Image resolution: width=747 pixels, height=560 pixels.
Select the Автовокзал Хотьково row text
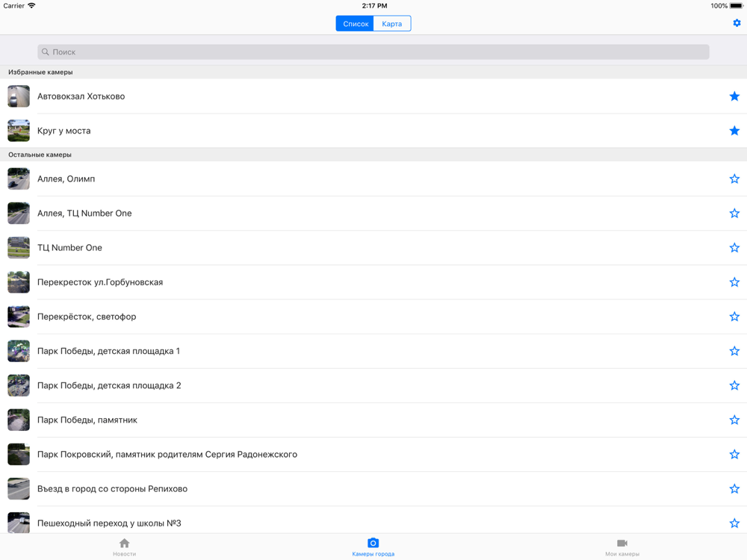coord(81,96)
